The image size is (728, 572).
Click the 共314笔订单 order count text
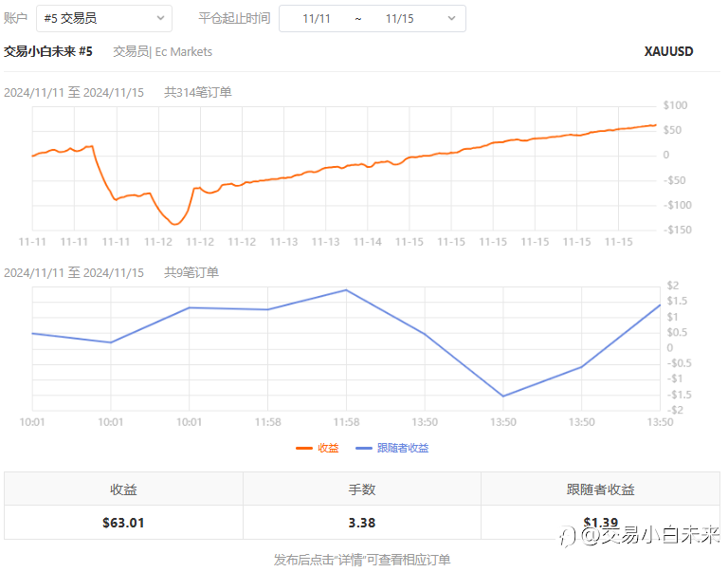pyautogui.click(x=198, y=92)
